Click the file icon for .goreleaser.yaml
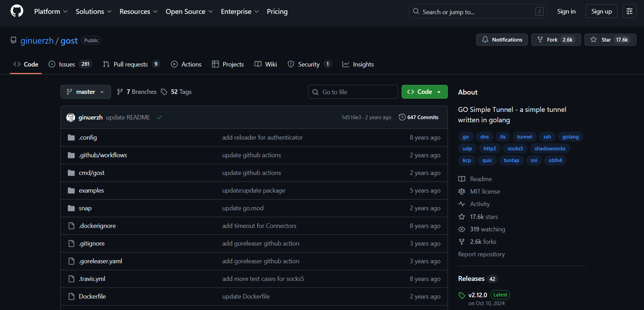 [x=71, y=261]
